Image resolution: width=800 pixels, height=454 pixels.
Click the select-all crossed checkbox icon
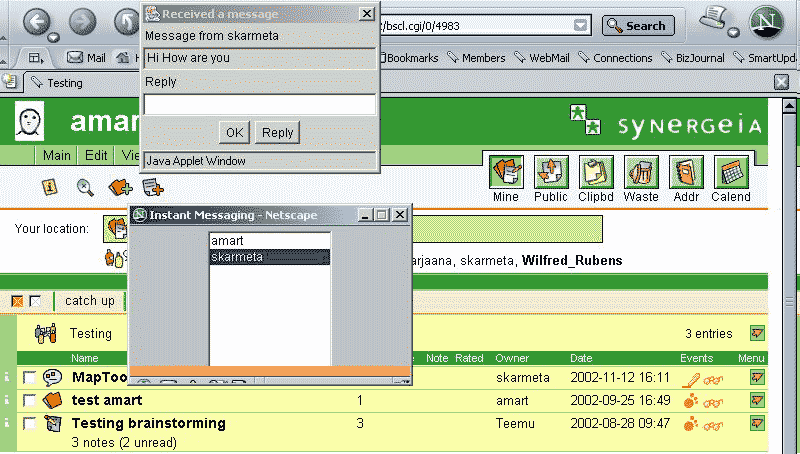click(17, 301)
